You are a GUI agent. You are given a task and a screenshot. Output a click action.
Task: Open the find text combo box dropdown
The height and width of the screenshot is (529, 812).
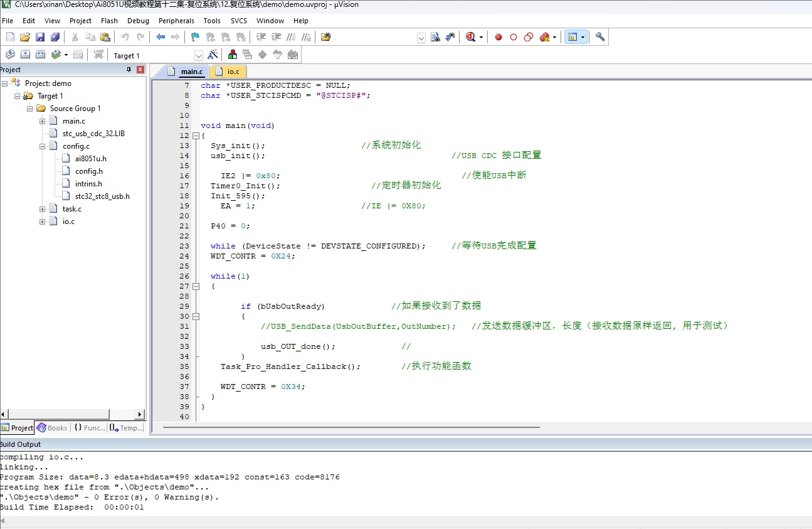(x=421, y=38)
